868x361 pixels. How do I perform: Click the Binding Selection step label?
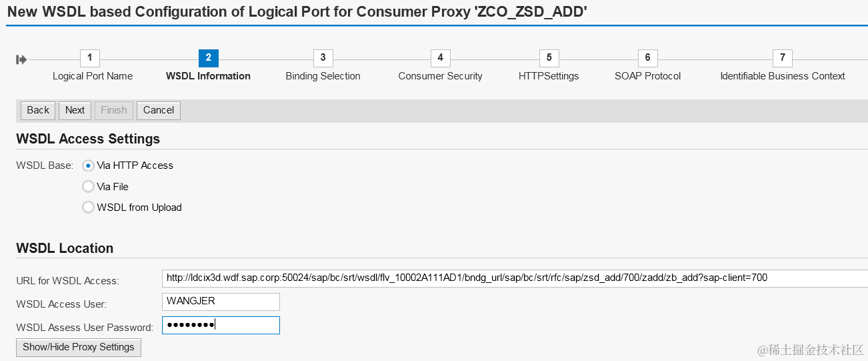click(323, 76)
